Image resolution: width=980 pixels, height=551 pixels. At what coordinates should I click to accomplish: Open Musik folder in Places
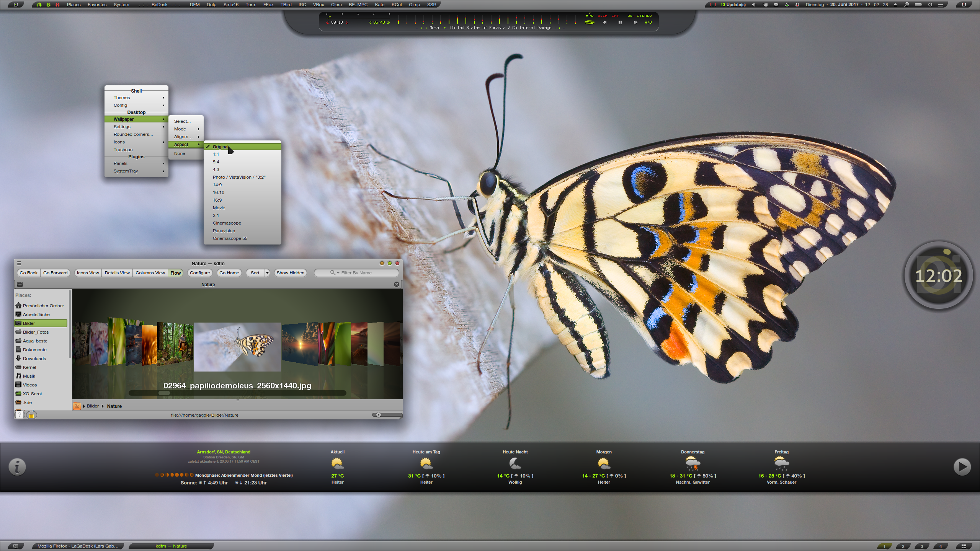pyautogui.click(x=41, y=376)
